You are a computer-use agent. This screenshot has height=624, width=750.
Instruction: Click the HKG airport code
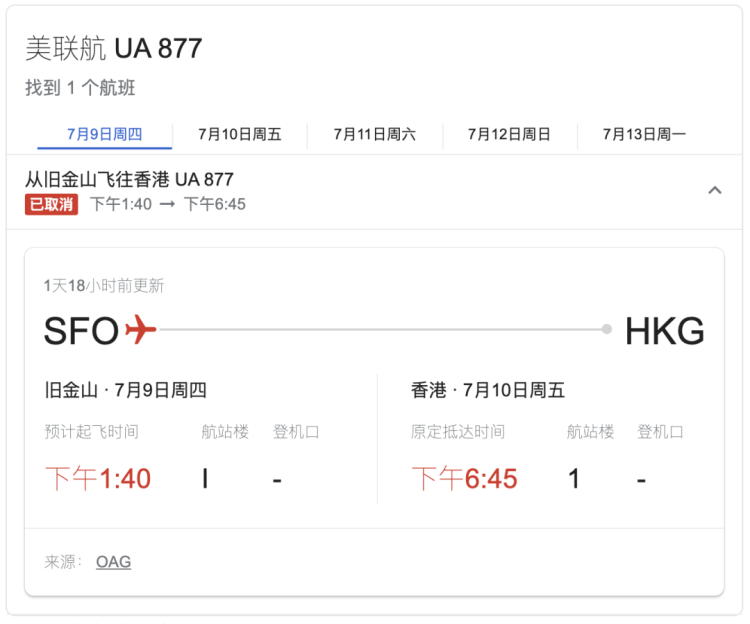665,331
